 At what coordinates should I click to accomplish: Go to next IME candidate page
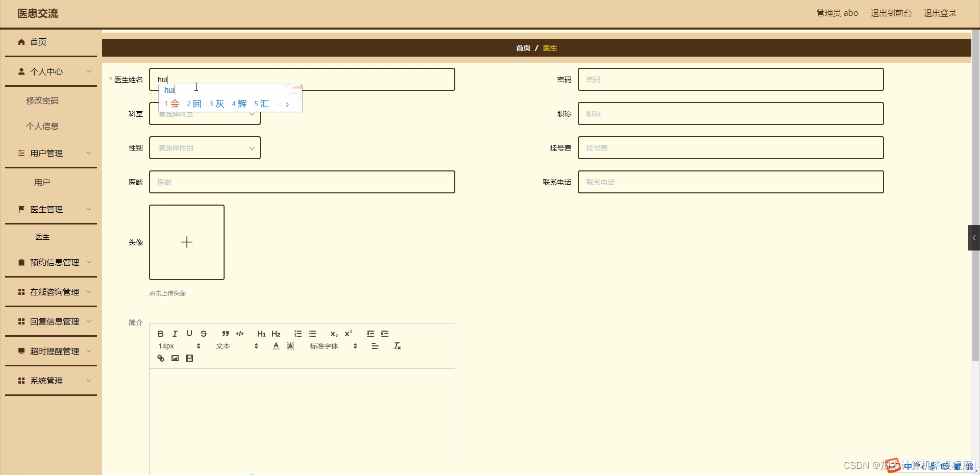287,104
